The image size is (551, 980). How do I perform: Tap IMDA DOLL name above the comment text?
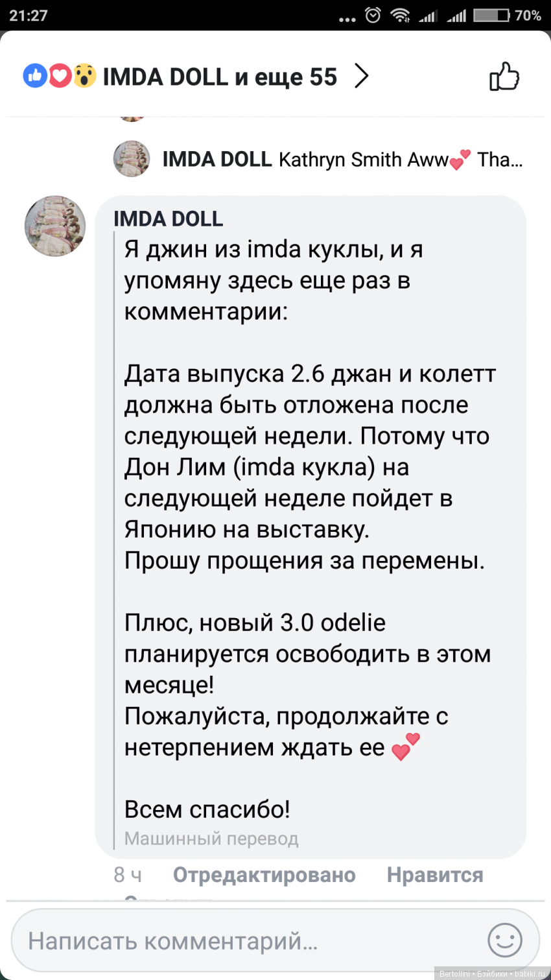click(168, 219)
